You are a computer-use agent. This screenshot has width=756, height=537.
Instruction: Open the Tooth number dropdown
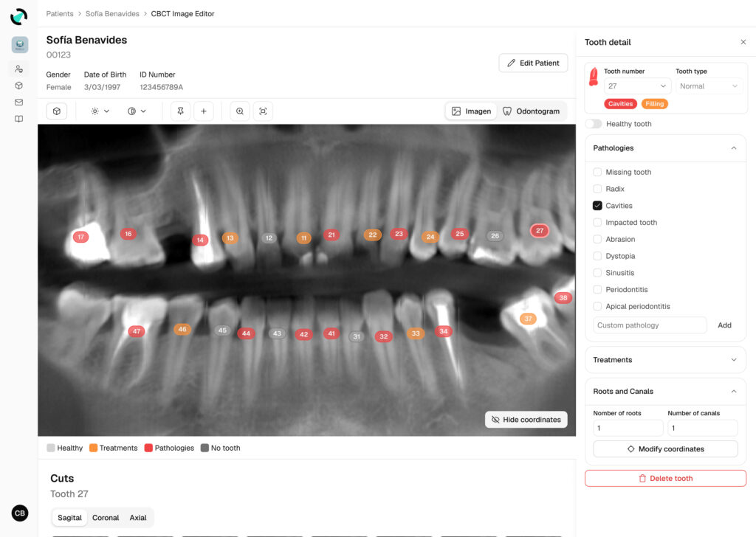click(x=638, y=86)
